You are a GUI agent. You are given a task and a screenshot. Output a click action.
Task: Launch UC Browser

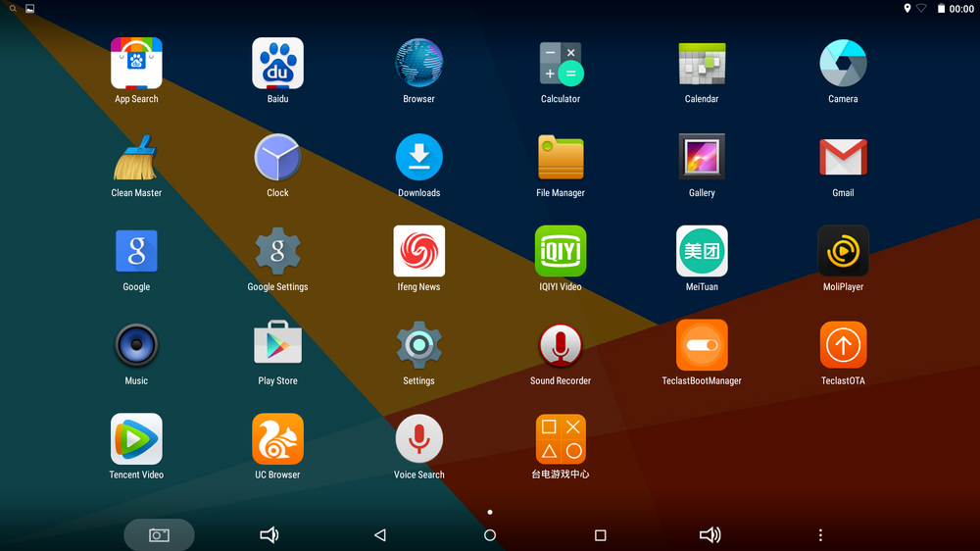tap(277, 439)
